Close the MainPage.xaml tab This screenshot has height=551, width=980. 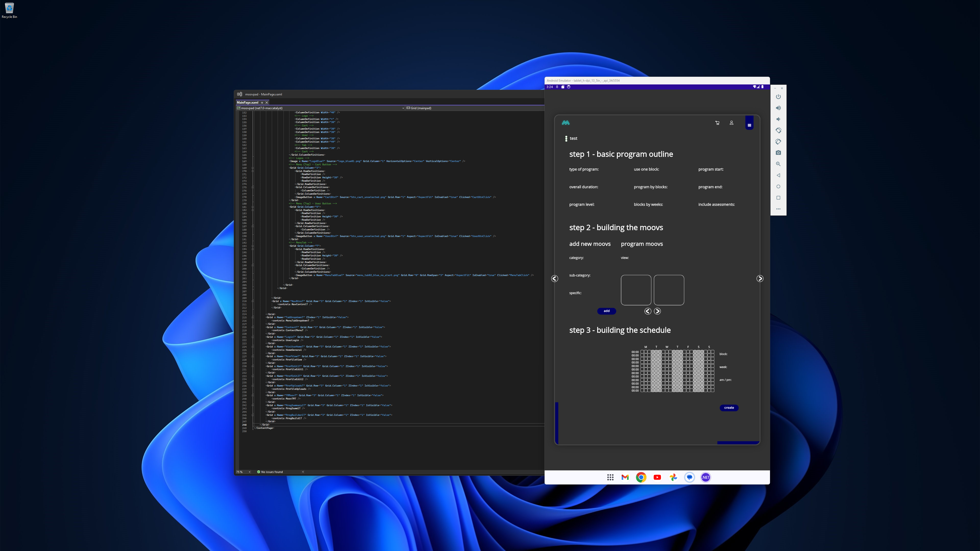[x=267, y=103]
